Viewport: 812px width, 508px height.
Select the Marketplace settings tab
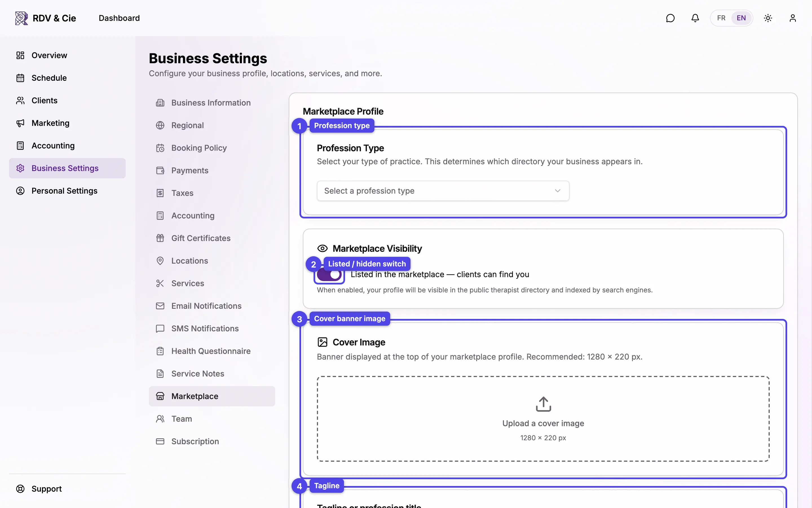pos(212,396)
